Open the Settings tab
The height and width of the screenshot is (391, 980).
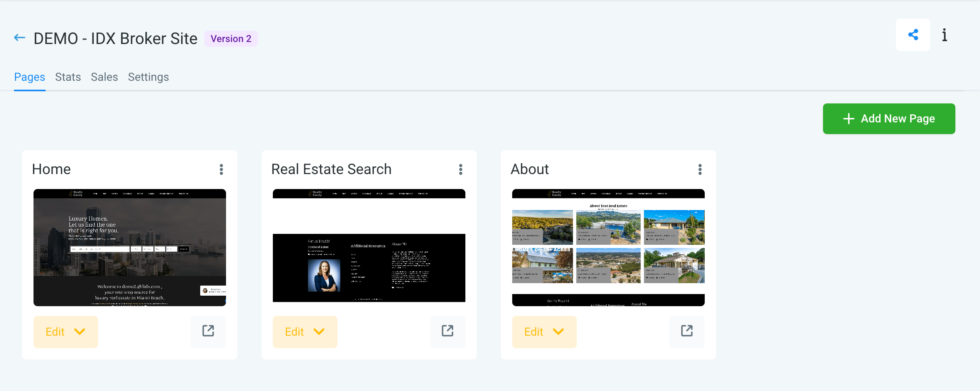tap(148, 77)
